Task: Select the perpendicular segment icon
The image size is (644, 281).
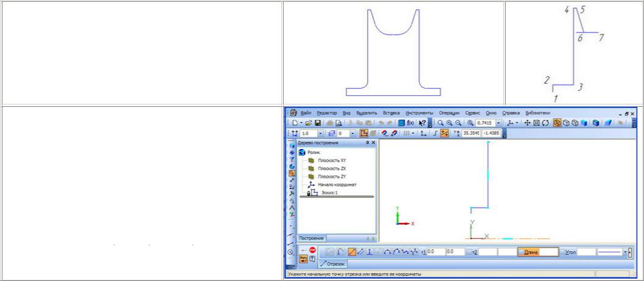Action: coord(369,252)
